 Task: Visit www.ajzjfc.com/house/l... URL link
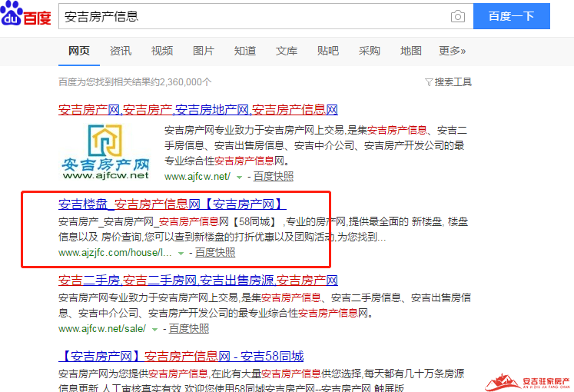click(x=115, y=253)
